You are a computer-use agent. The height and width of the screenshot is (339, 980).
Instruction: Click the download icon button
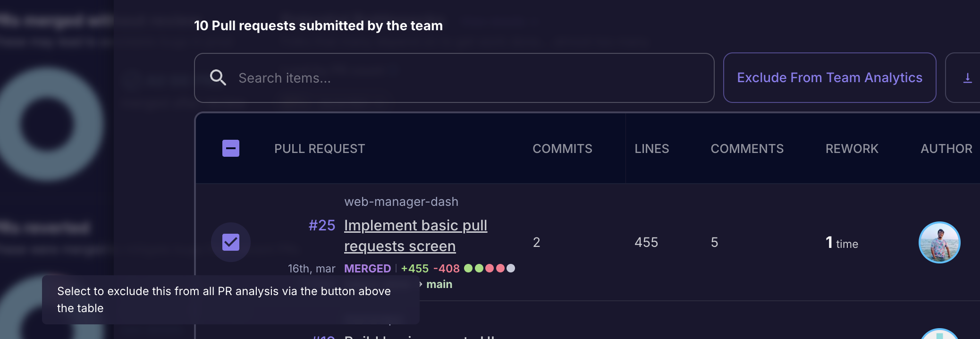click(967, 78)
